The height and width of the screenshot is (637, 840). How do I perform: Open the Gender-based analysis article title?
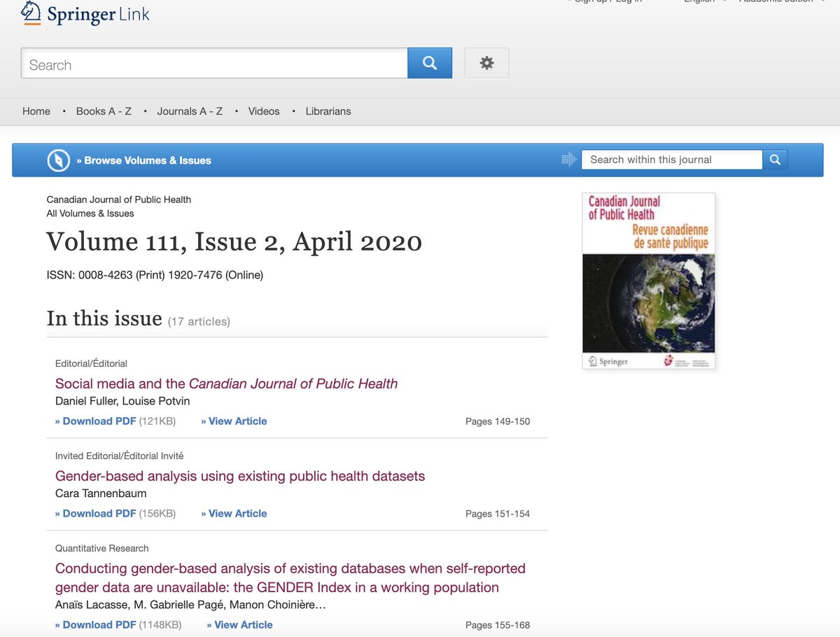click(240, 476)
